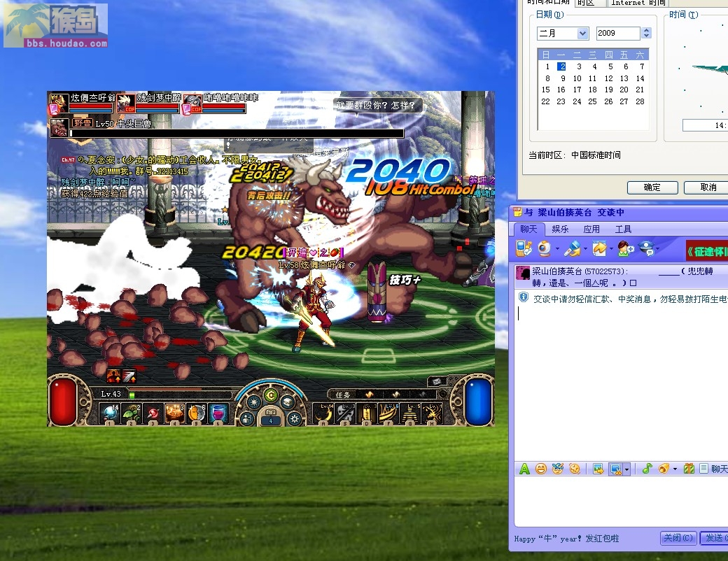
Task: Open the character info icon in game HUD
Action: coord(247,419)
